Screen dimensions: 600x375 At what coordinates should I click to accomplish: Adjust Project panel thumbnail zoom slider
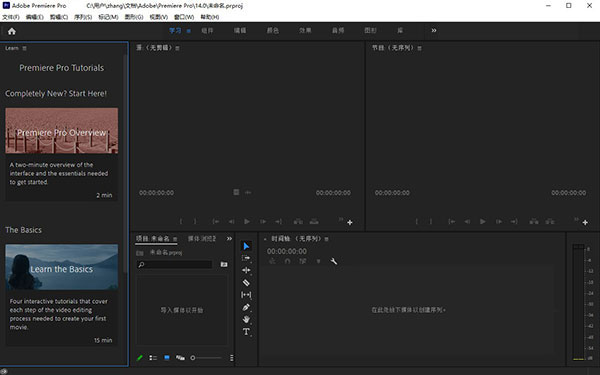click(x=206, y=358)
